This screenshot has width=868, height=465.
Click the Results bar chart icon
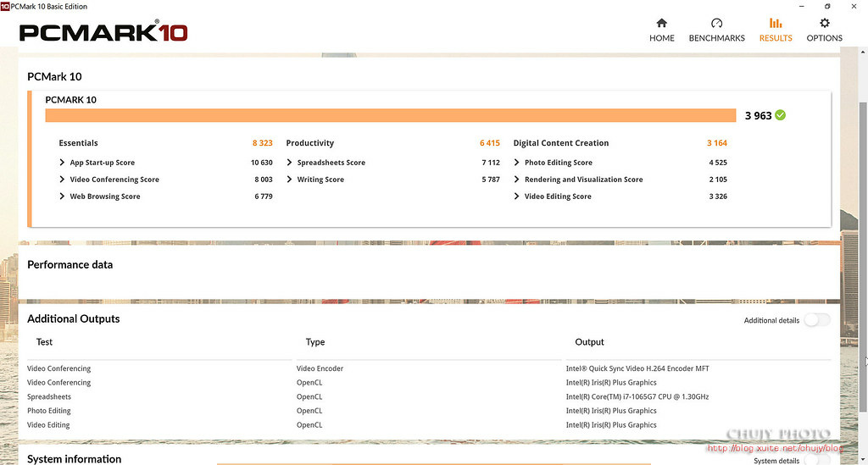click(776, 23)
